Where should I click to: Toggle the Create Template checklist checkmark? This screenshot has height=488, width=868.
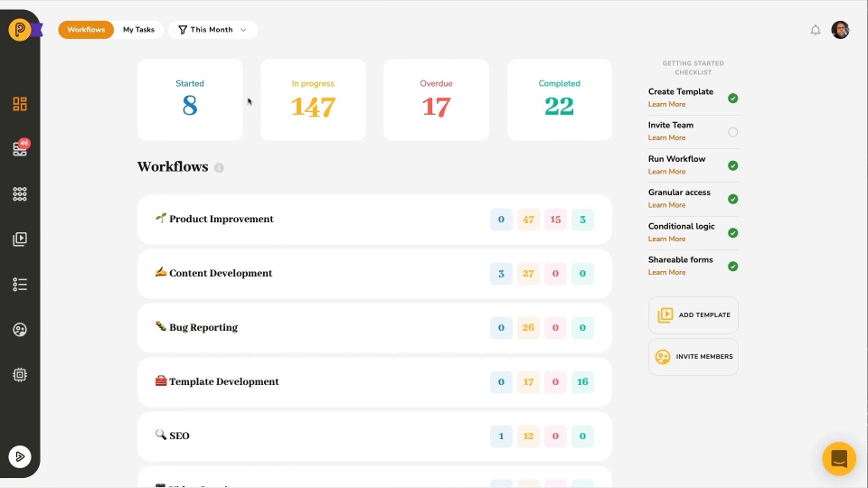click(733, 99)
